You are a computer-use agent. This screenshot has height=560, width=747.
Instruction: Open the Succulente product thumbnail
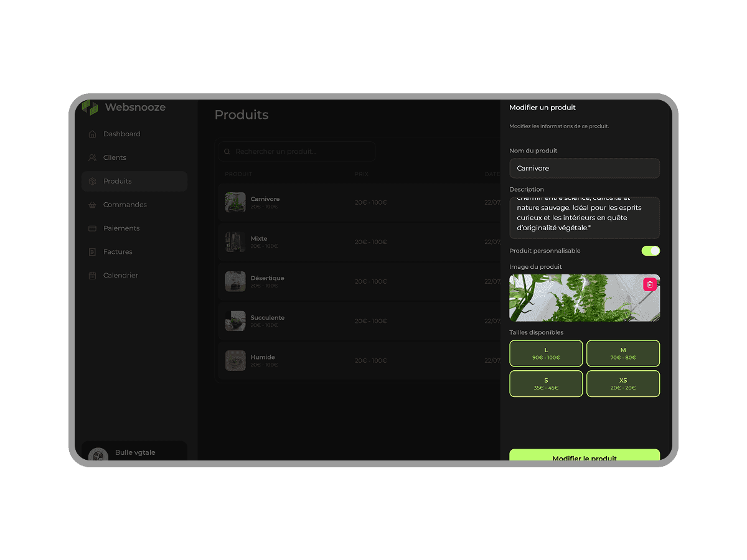tap(235, 321)
